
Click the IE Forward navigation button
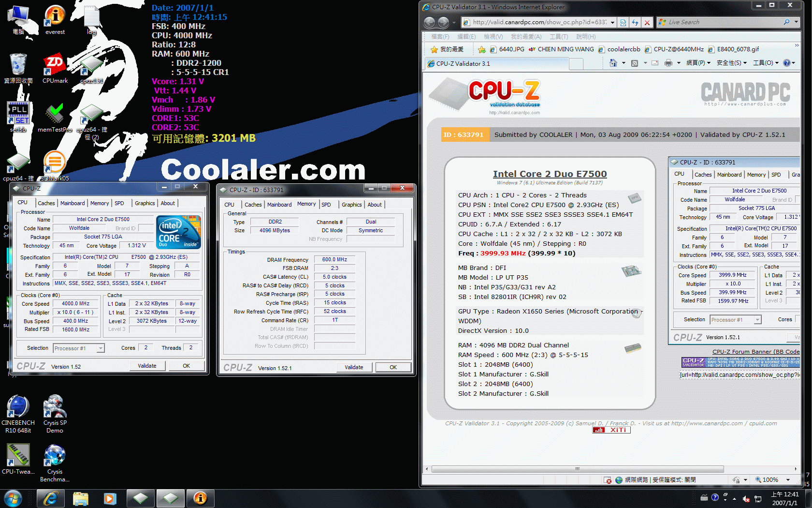(443, 22)
